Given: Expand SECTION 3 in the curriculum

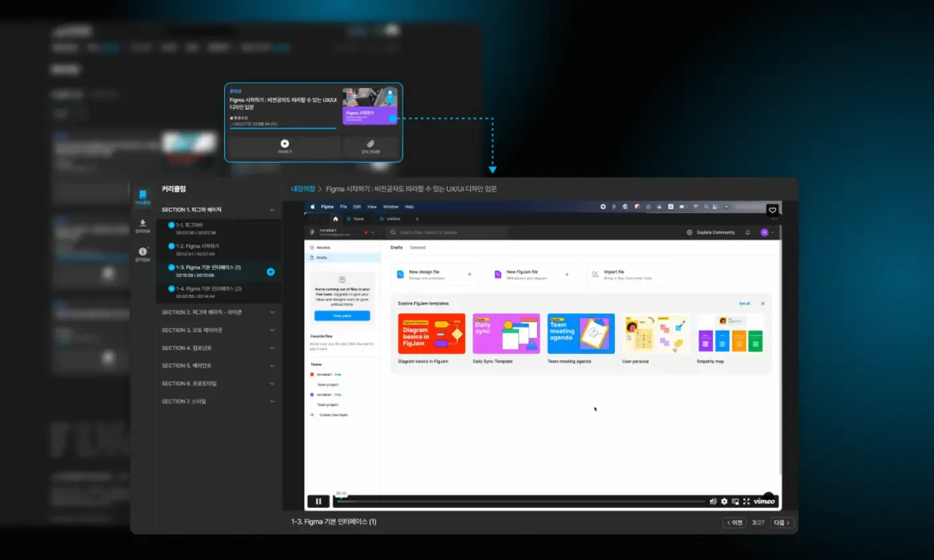Looking at the screenshot, I should point(272,330).
